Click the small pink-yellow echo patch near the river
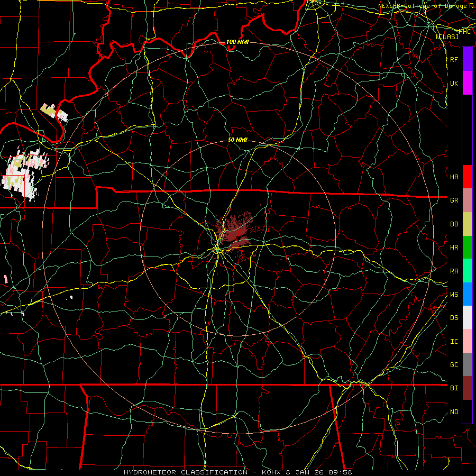The image size is (476, 476). coord(54,112)
